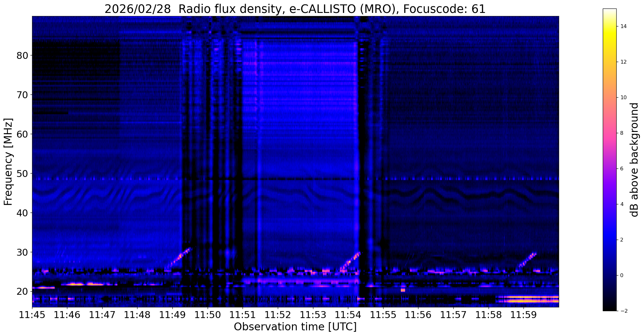Click the 11:50 time tick label

click(207, 314)
